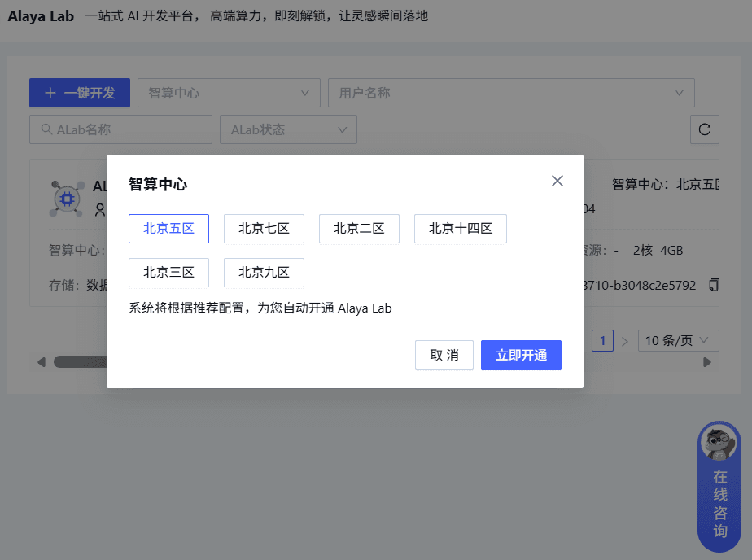752x560 pixels.
Task: Pick the 北京九区 option
Action: coord(264,273)
